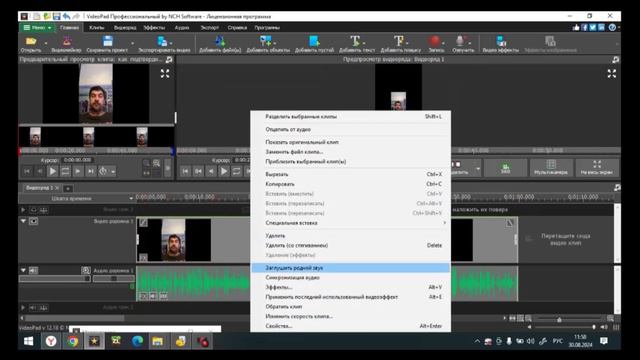
Task: Click Add objects (Добавить объекты) icon
Action: tap(266, 41)
